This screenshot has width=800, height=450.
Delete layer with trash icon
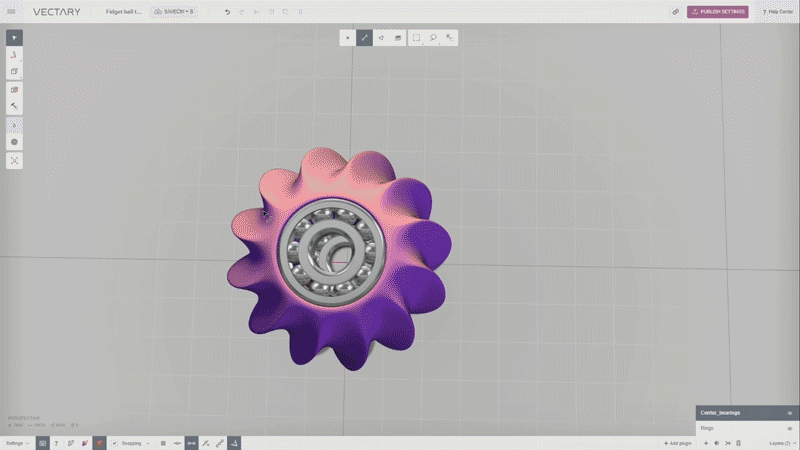738,443
